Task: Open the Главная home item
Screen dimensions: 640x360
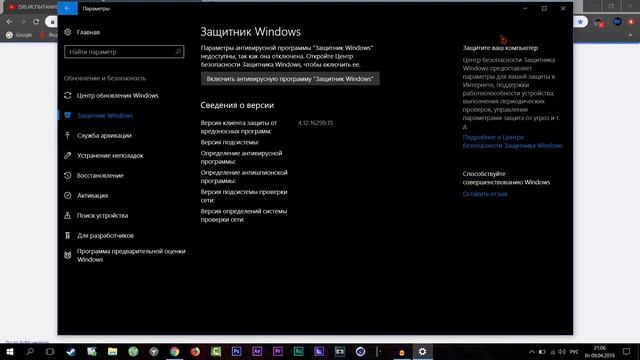Action: click(82, 32)
